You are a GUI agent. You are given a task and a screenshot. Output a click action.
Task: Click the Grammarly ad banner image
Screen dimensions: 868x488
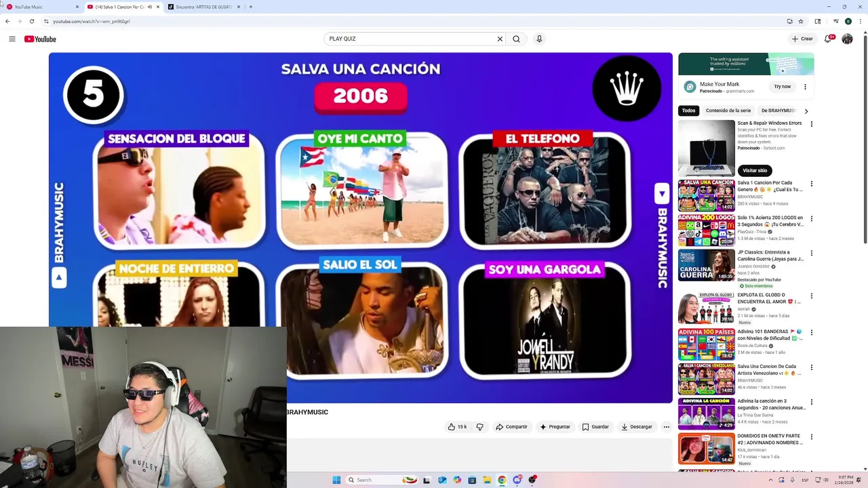point(746,64)
